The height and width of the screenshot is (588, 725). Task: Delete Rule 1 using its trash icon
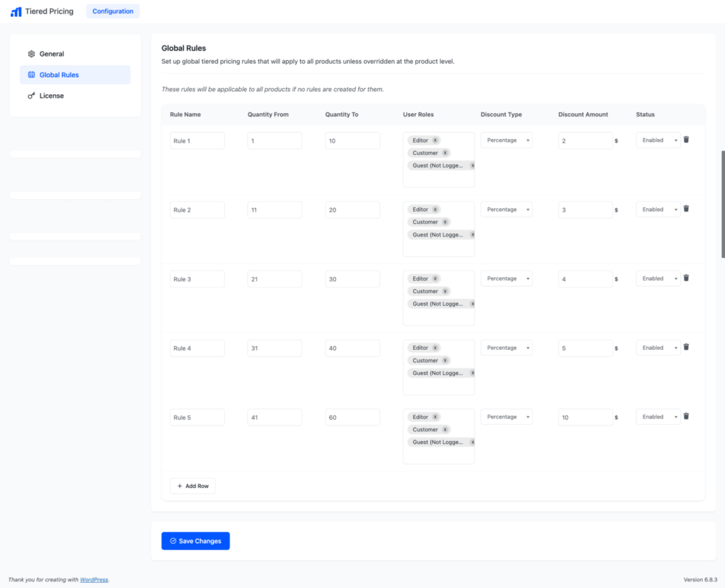(x=686, y=139)
